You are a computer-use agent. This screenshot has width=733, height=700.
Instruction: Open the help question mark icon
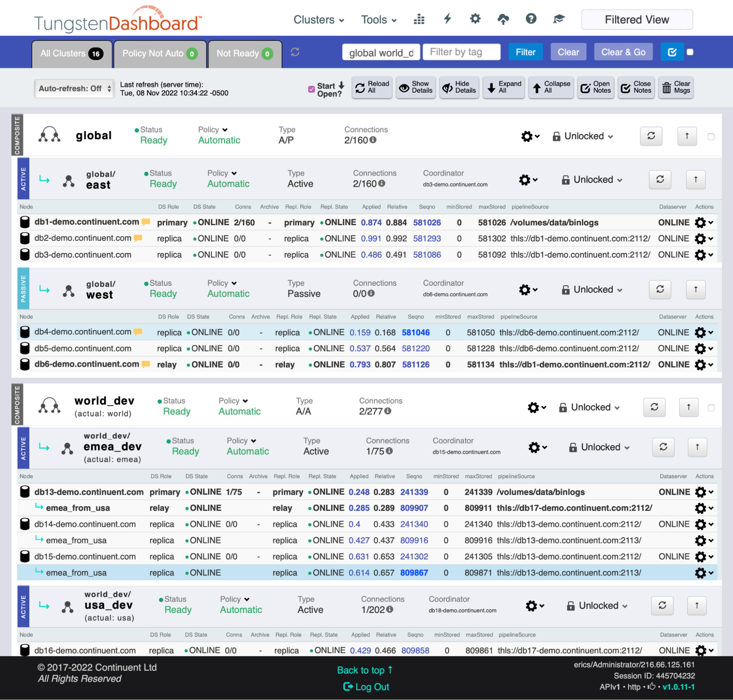coord(531,19)
